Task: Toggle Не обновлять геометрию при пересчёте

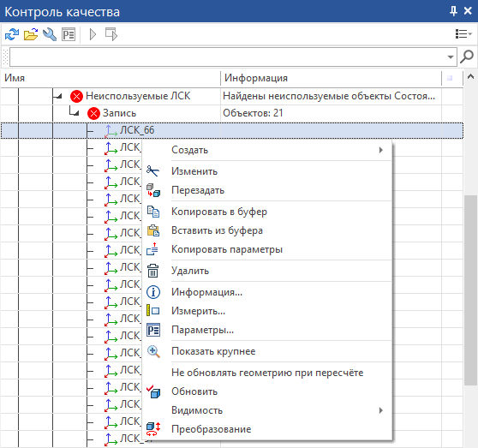Action: (266, 373)
